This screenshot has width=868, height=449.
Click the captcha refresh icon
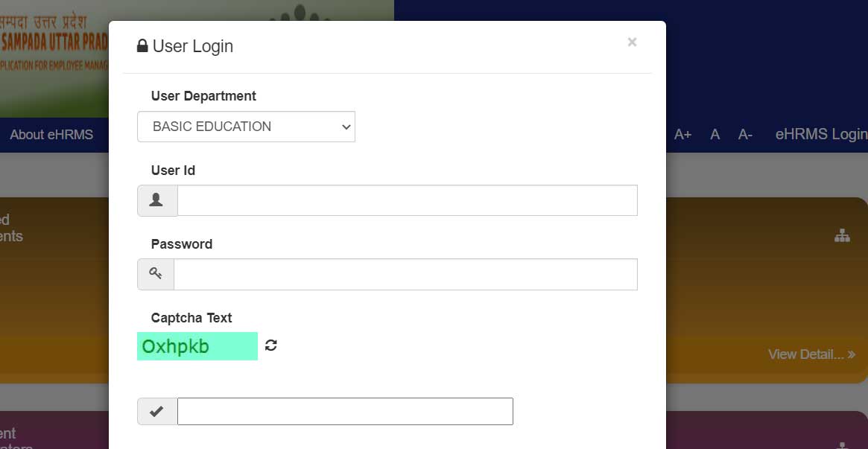pos(271,345)
